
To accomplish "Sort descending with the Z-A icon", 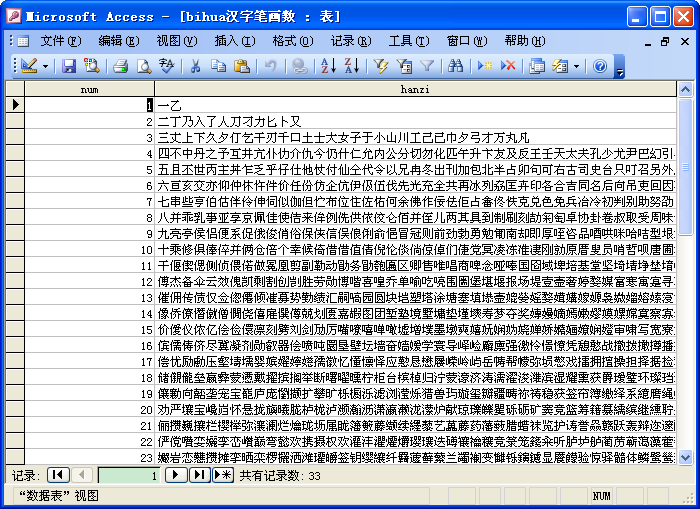I will pos(352,66).
